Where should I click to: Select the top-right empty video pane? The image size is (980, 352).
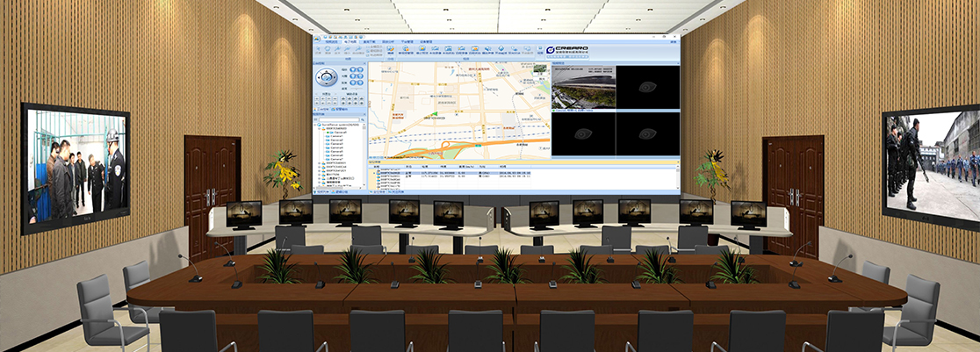tap(647, 88)
